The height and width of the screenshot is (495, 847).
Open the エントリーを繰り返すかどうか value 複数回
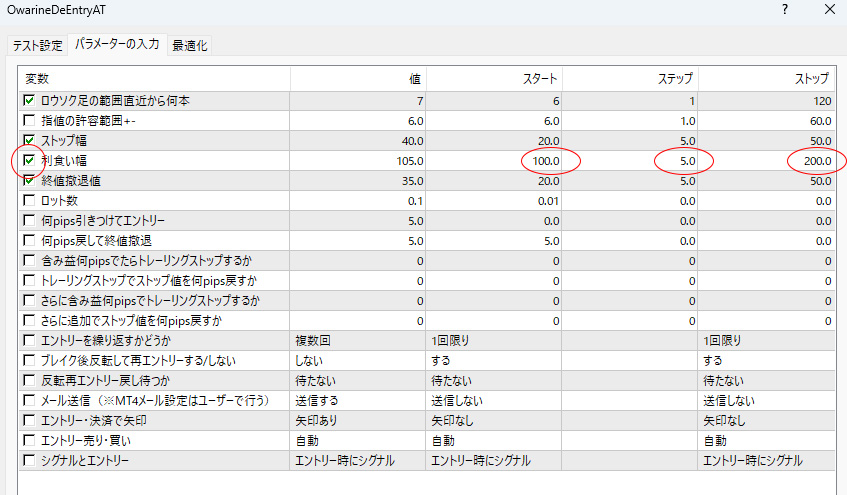pos(358,340)
